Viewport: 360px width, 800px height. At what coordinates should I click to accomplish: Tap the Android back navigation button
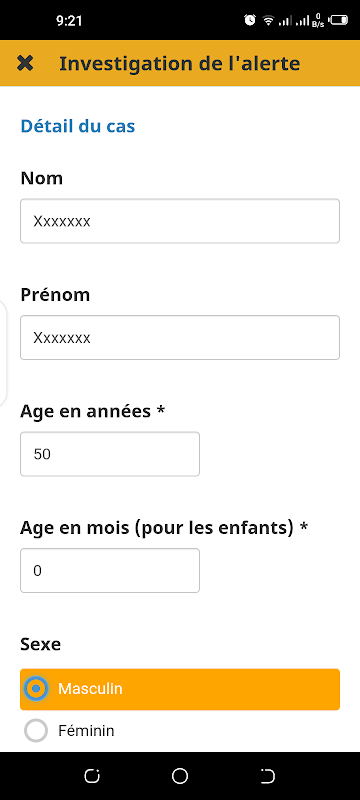point(267,776)
